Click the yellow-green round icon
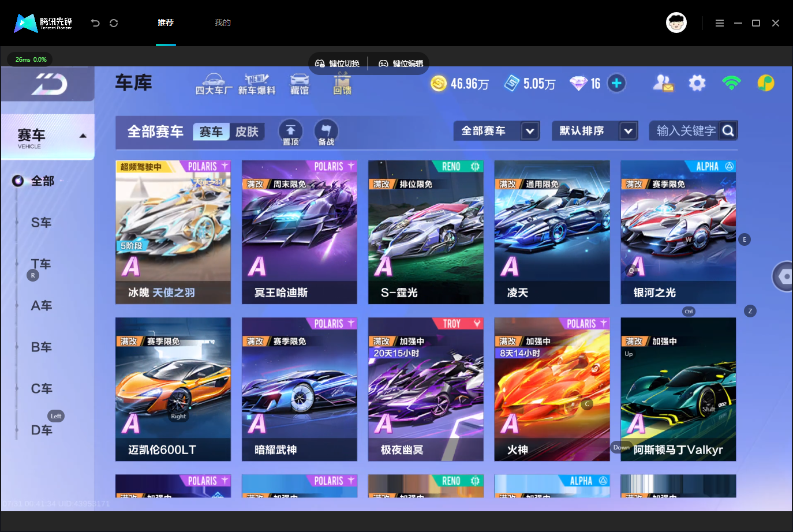 click(766, 83)
